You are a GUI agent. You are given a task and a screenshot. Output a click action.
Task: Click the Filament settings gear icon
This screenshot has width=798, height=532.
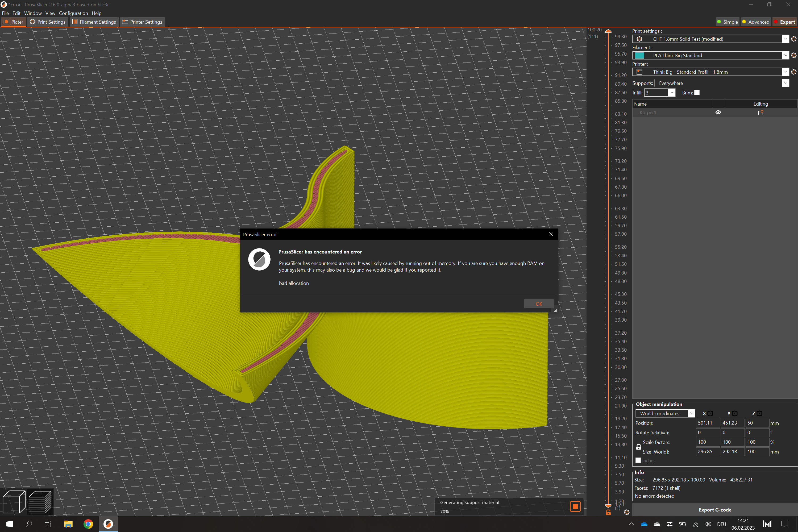[x=793, y=55]
